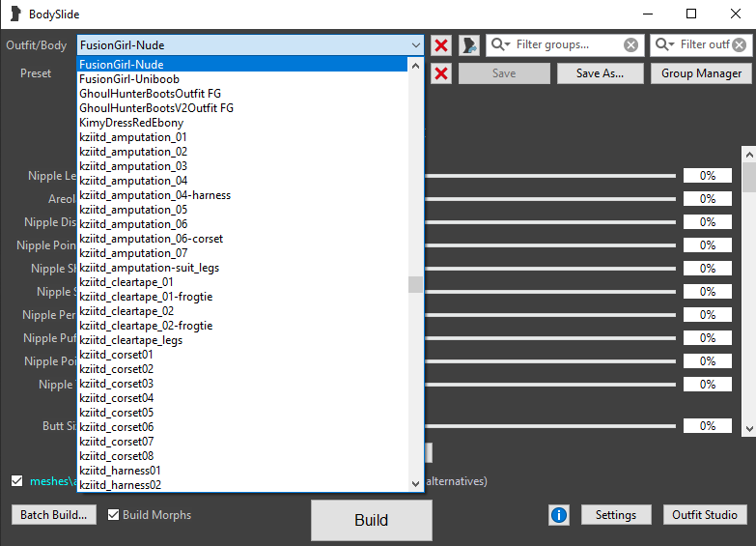Click the top slider track at right
The width and height of the screenshot is (756, 546).
pyautogui.click(x=550, y=176)
